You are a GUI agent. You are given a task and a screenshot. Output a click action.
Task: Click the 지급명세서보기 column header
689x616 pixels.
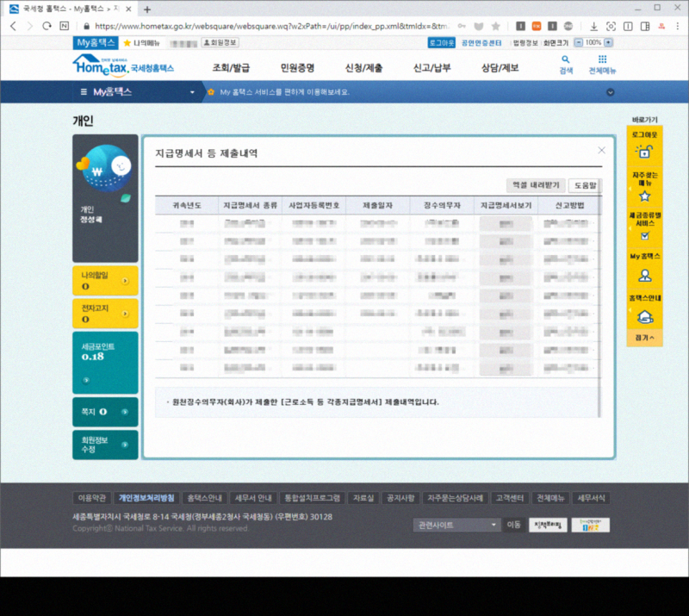(x=506, y=205)
